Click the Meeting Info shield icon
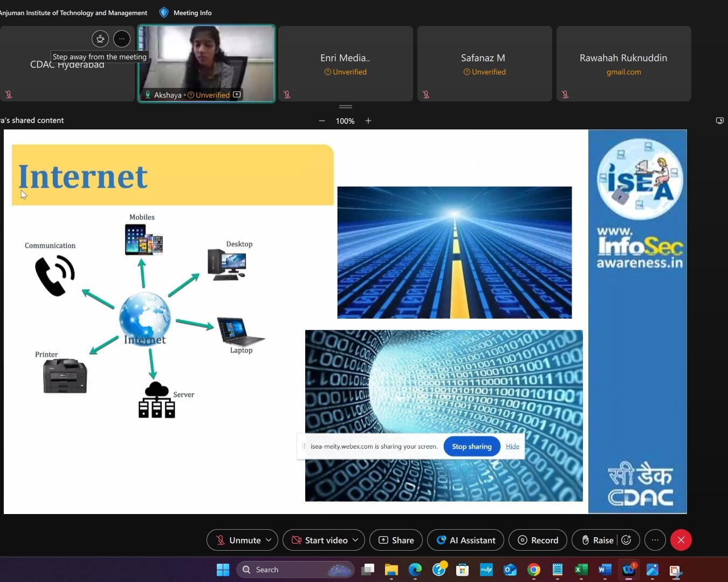 (x=164, y=12)
